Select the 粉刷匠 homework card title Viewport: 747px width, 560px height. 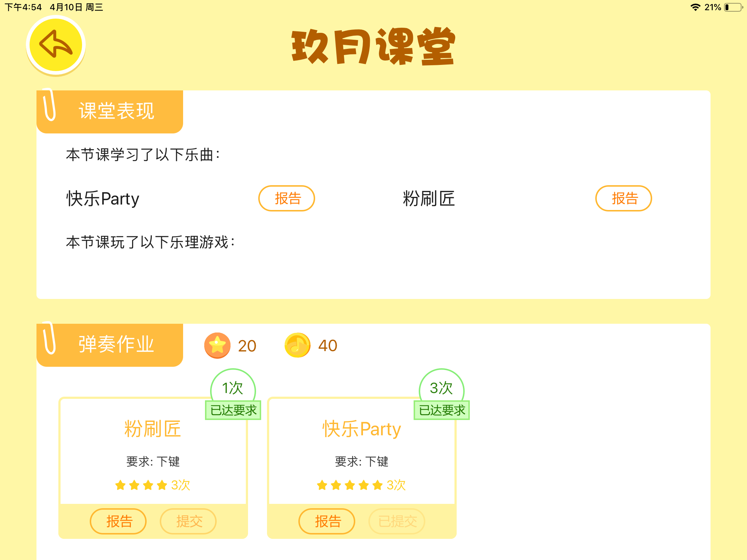coord(153,429)
